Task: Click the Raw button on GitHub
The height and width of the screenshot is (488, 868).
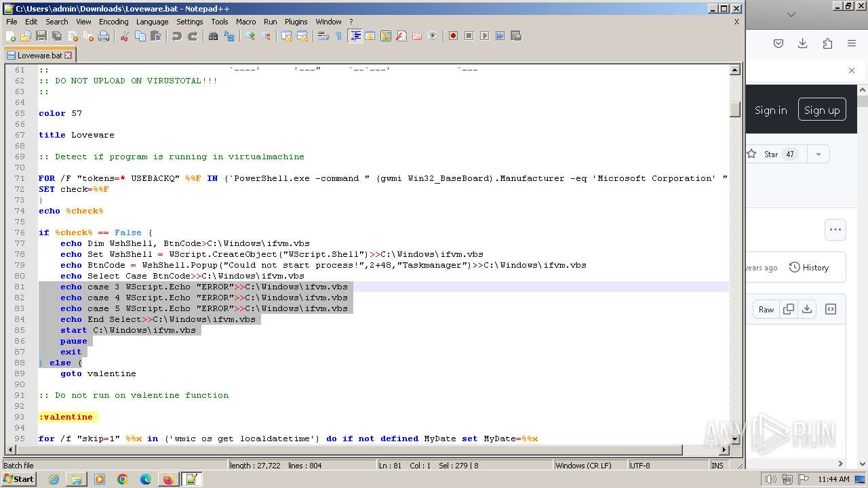Action: coord(766,309)
